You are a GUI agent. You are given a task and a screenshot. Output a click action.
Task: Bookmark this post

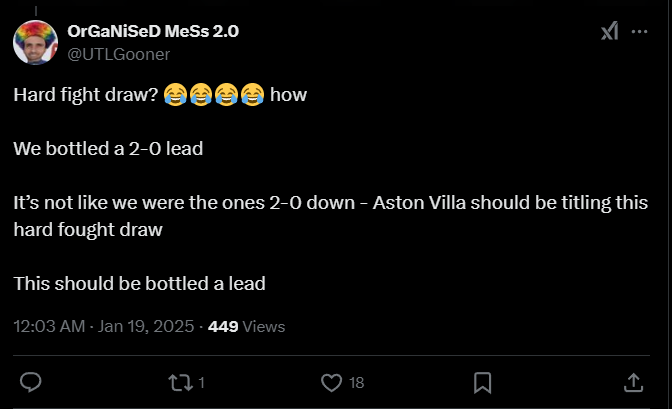pyautogui.click(x=482, y=382)
